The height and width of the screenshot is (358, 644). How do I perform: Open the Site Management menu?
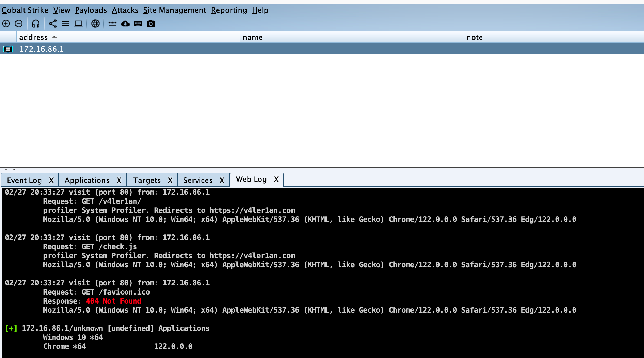pos(175,10)
